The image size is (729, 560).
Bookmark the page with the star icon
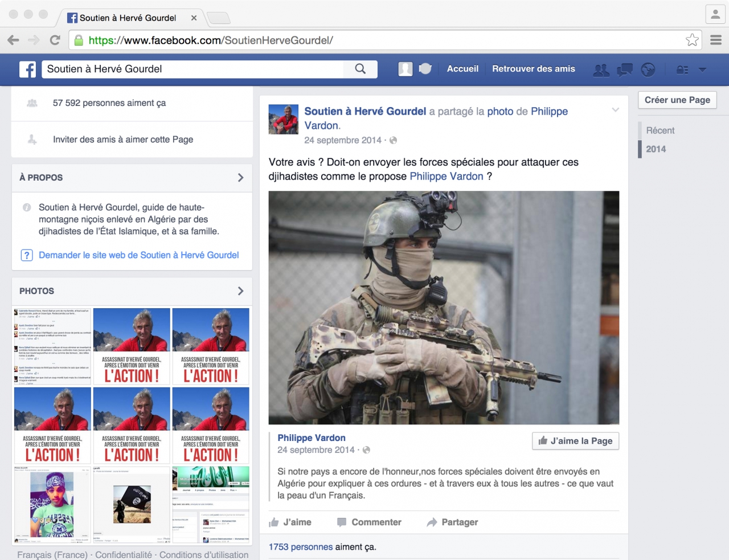coord(692,40)
